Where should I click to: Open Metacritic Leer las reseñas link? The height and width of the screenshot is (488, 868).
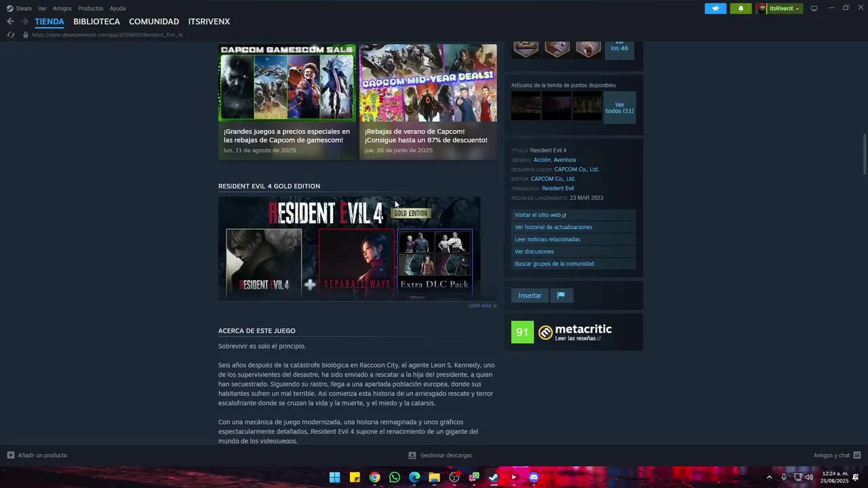tap(578, 338)
